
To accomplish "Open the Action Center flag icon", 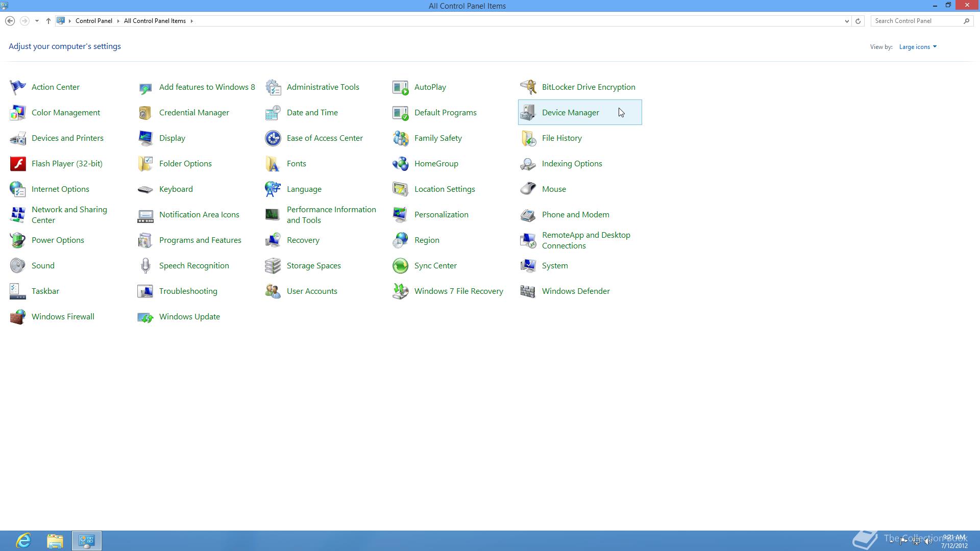I will click(18, 87).
